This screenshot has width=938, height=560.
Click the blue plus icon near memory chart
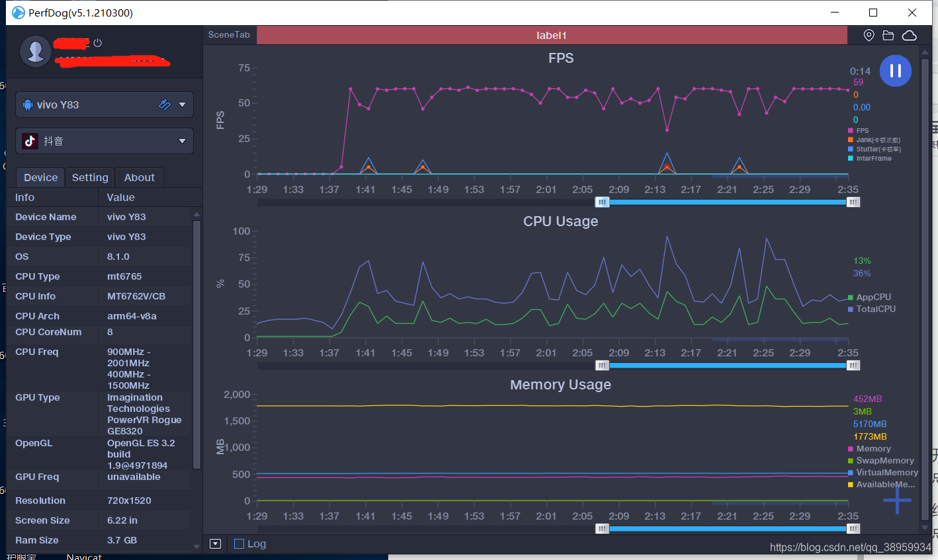click(897, 500)
